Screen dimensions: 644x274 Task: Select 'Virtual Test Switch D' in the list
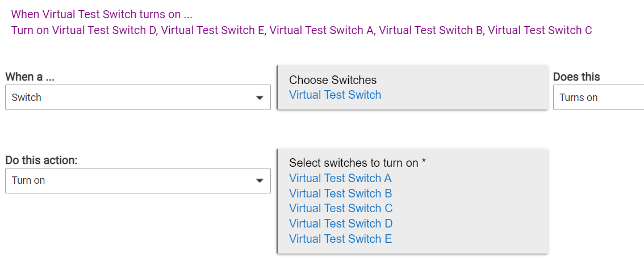click(x=341, y=224)
